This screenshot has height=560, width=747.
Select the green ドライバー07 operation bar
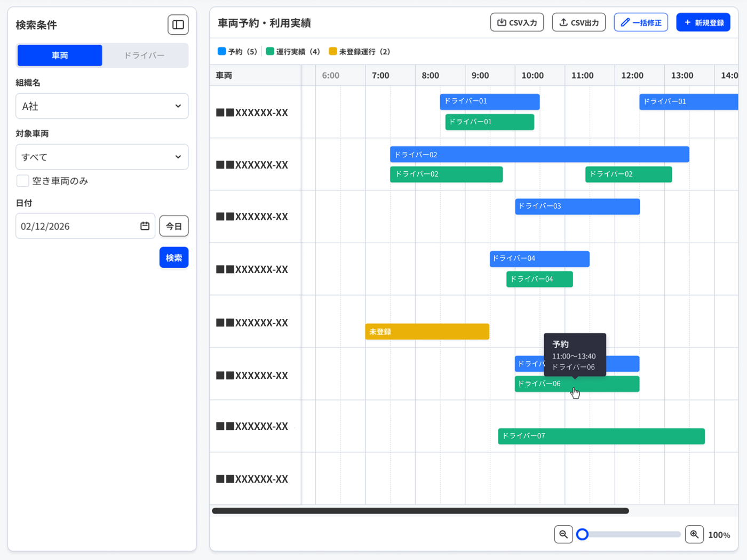(601, 436)
